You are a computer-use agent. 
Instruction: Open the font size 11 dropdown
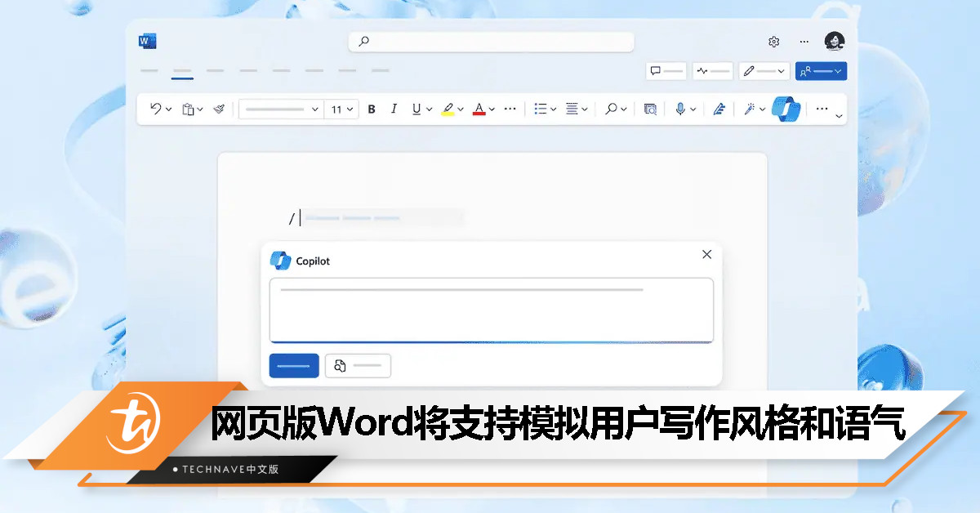[x=341, y=109]
